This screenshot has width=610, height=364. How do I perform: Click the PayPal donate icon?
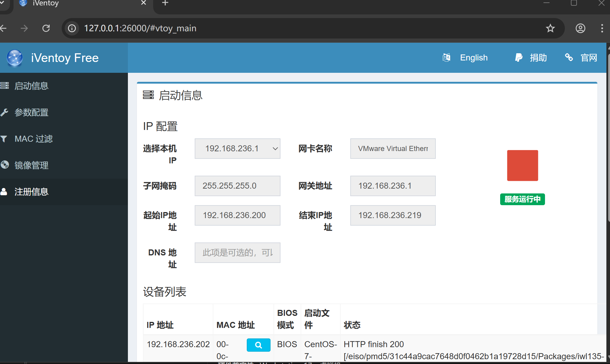pos(519,57)
